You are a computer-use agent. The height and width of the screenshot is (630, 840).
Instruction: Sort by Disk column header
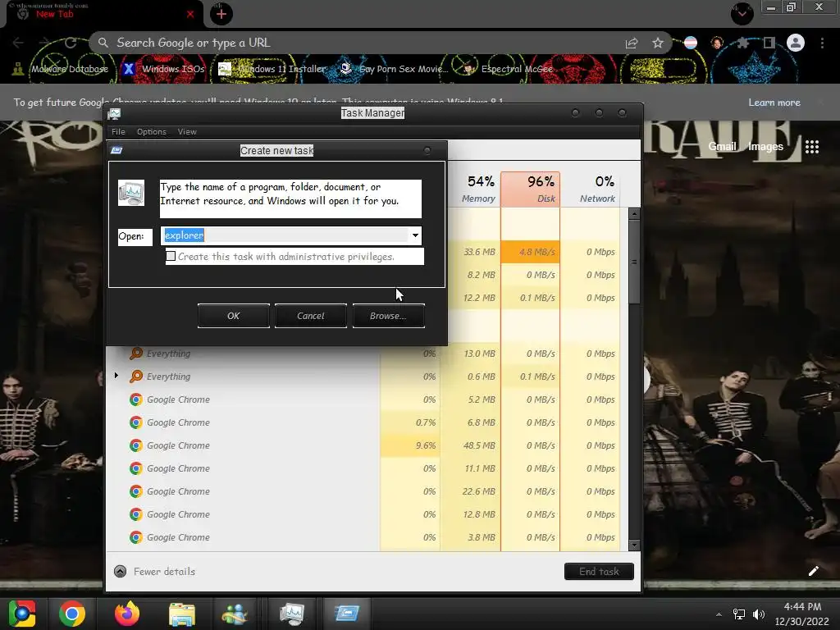[531, 189]
